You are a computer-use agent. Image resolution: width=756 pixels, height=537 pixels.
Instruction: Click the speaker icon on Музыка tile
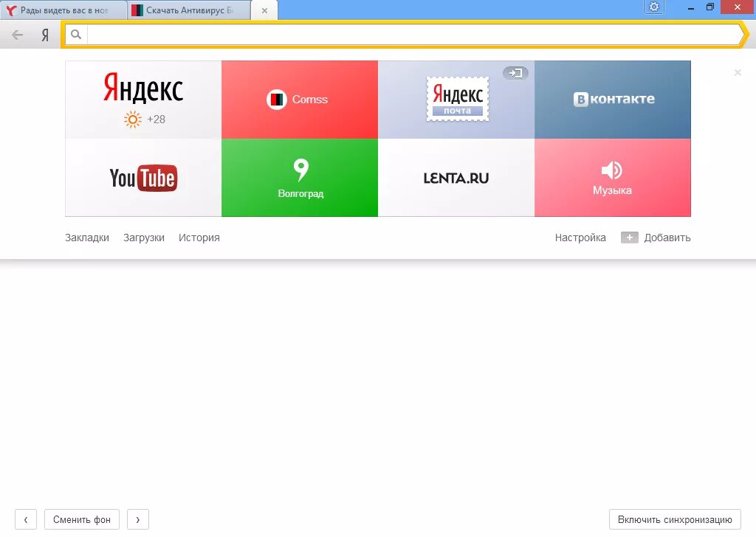[x=612, y=170]
